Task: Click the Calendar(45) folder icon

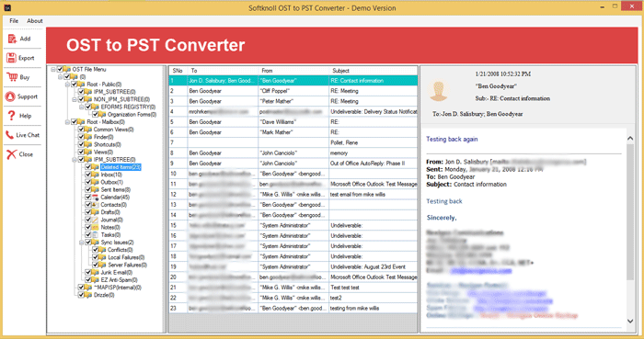Action: click(96, 198)
